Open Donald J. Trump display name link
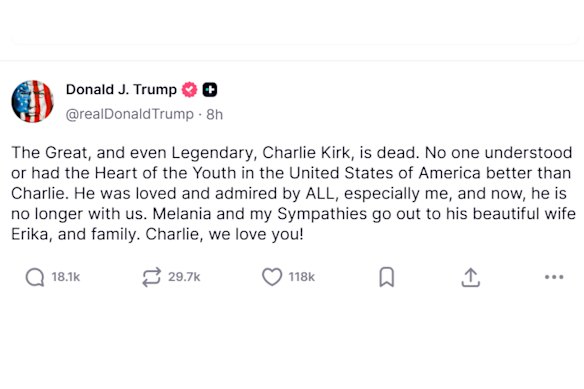The image size is (584, 389). 121,89
